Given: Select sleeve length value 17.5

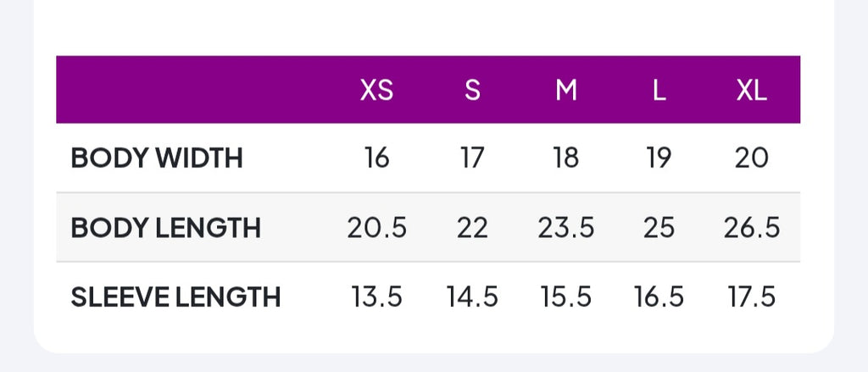Looking at the screenshot, I should point(752,297).
